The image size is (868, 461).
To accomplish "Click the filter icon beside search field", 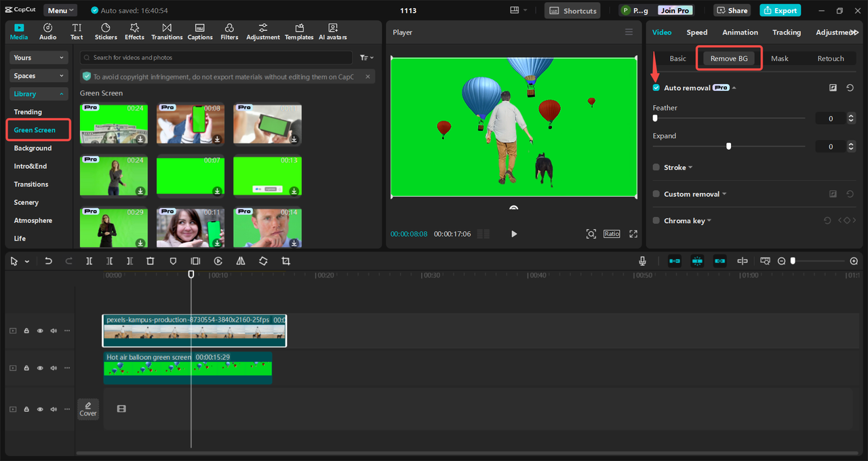I will [x=366, y=58].
